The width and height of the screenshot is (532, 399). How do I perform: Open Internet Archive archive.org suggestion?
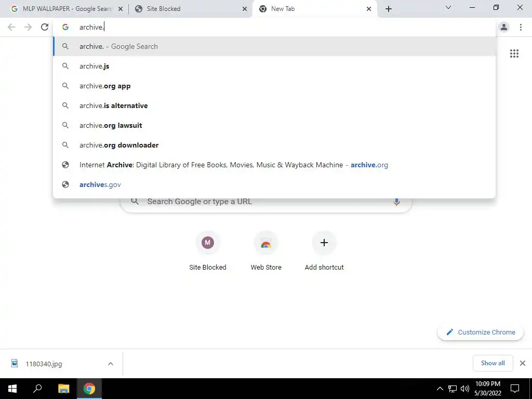pyautogui.click(x=274, y=165)
